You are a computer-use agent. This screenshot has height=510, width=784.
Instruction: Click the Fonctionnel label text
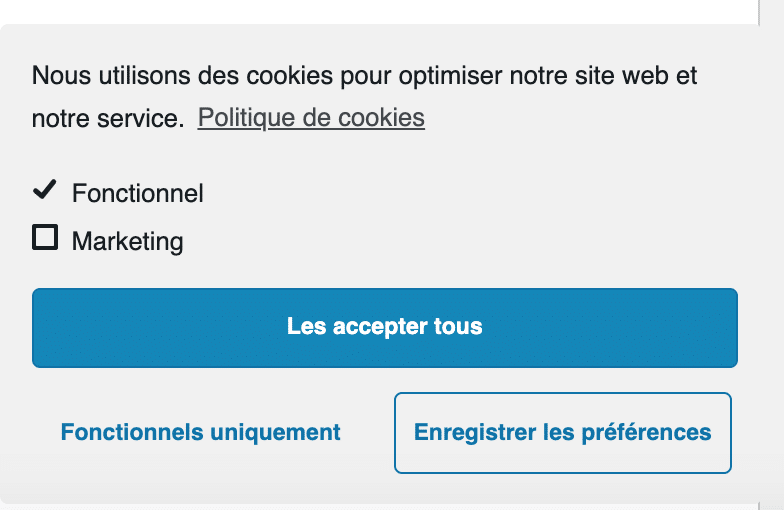(x=137, y=193)
